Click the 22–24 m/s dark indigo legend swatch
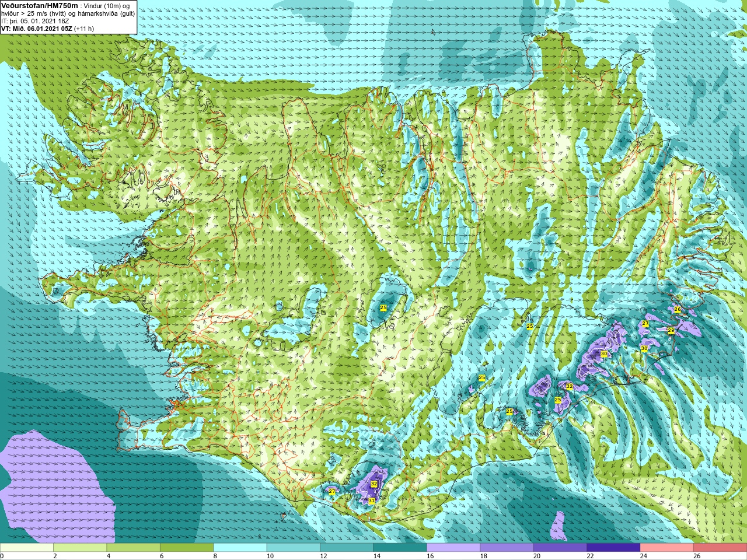Screen dimensions: 747x560 pos(614,548)
